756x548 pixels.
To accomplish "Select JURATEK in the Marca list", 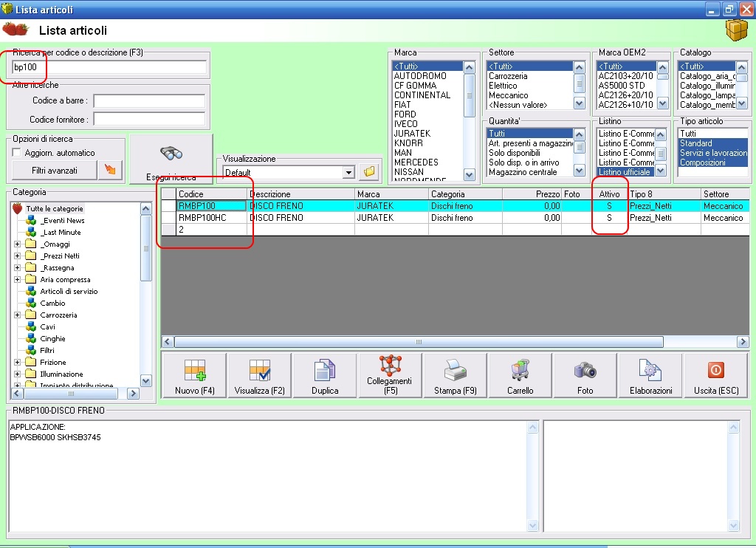I will click(412, 134).
